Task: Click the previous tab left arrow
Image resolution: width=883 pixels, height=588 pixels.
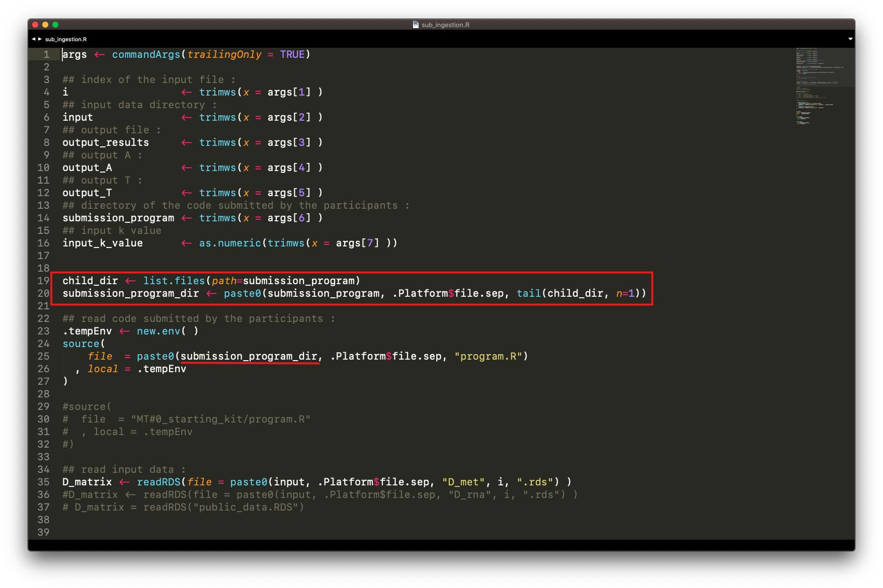Action: (33, 39)
